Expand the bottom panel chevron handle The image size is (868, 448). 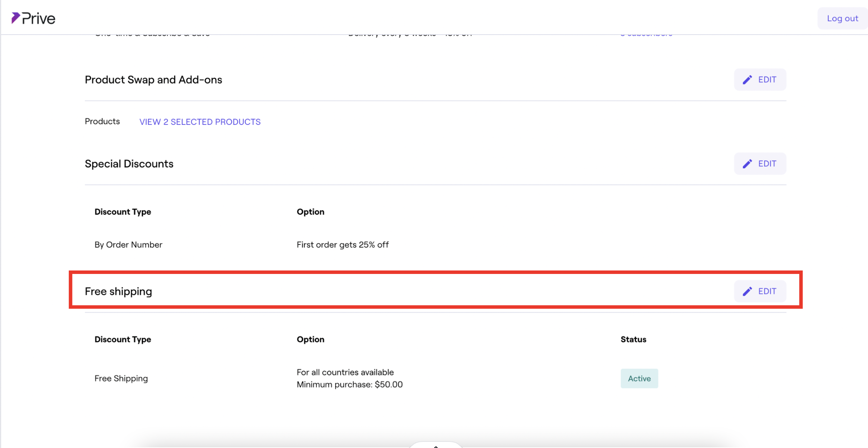pos(436,446)
